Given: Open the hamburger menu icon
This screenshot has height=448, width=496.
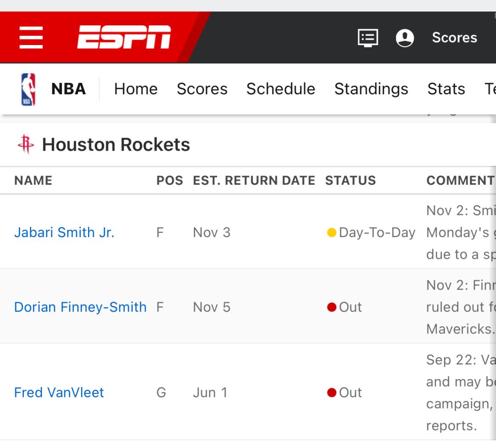Looking at the screenshot, I should tap(31, 37).
